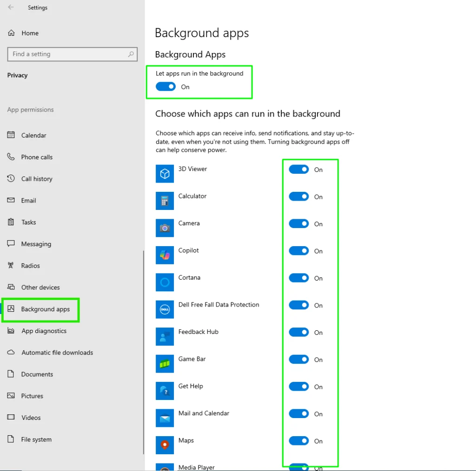Viewport: 476px width, 471px height.
Task: Click the Mail and Calendar app icon
Action: click(x=165, y=418)
